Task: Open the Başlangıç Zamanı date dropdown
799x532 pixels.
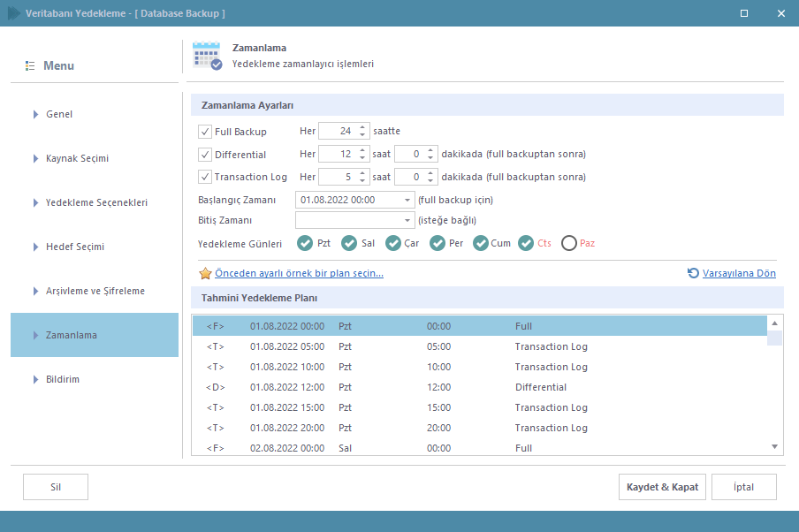Action: pyautogui.click(x=407, y=200)
